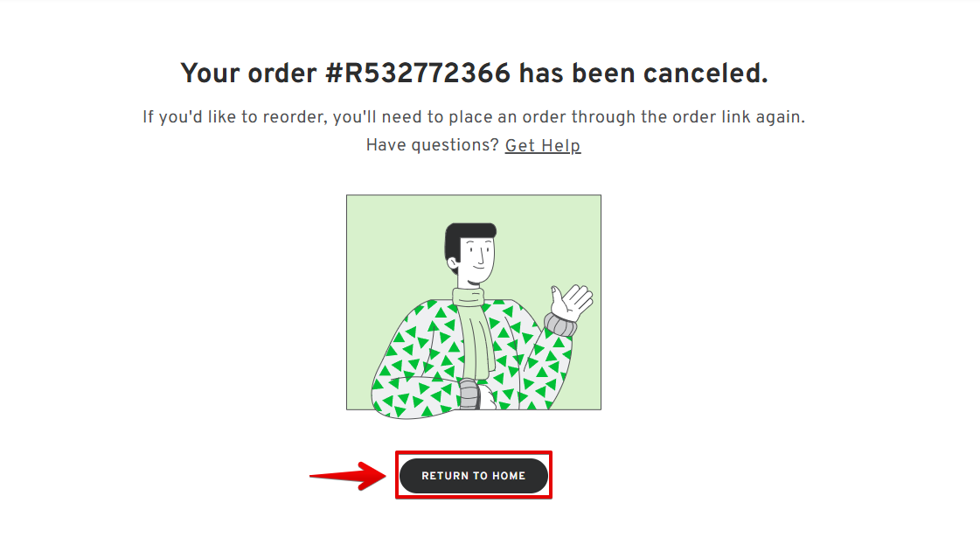Click the gray cuff on lower arm
Viewport: 980px width, 559px height.
coord(469,394)
